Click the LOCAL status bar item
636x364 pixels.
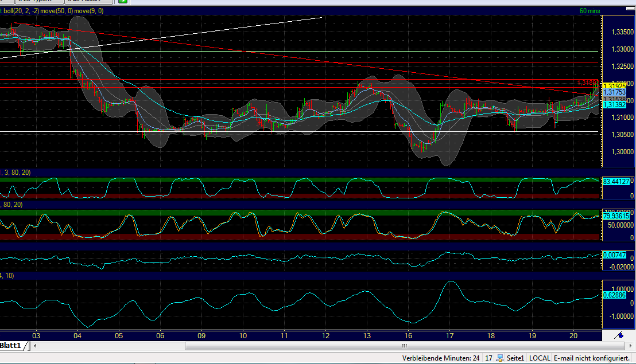(x=540, y=358)
